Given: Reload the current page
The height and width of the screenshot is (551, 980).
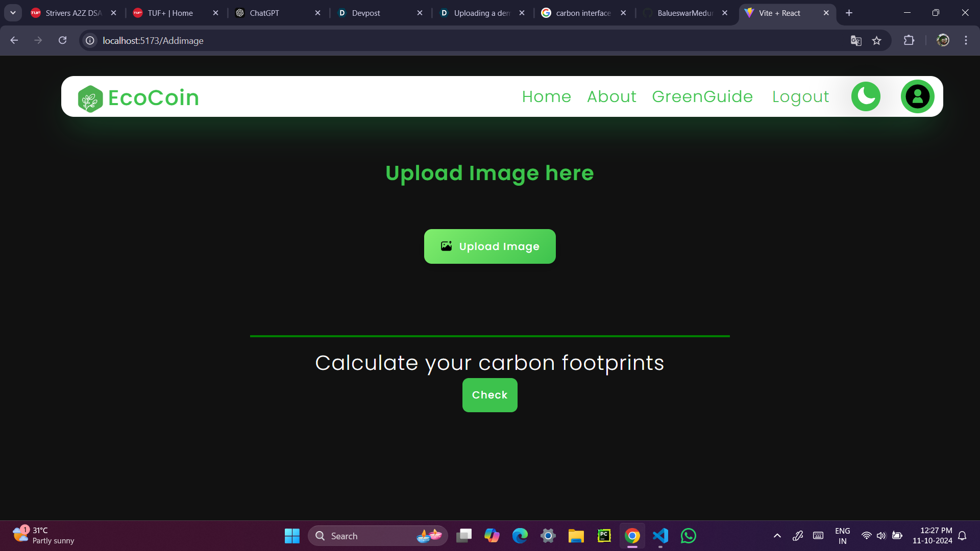Looking at the screenshot, I should (62, 40).
